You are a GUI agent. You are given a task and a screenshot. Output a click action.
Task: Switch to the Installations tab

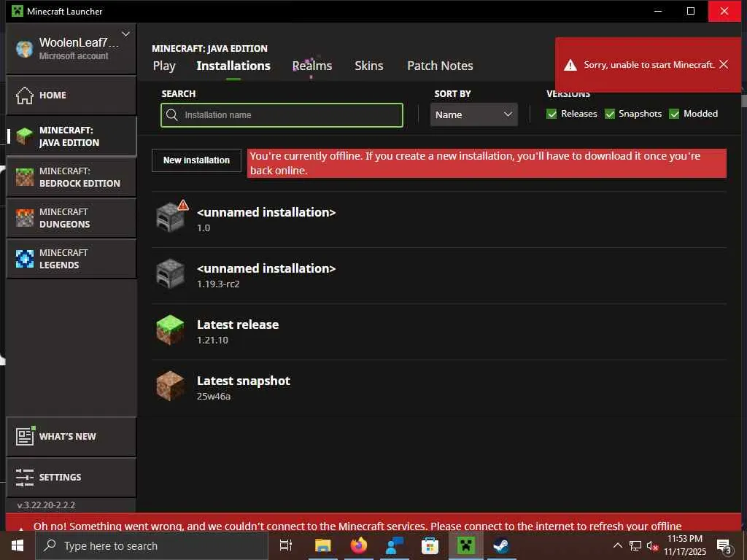pos(233,66)
